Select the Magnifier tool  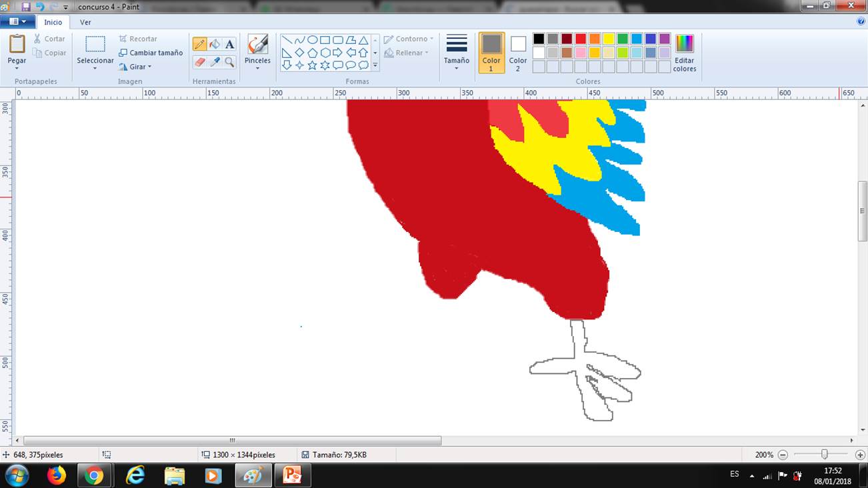[229, 62]
